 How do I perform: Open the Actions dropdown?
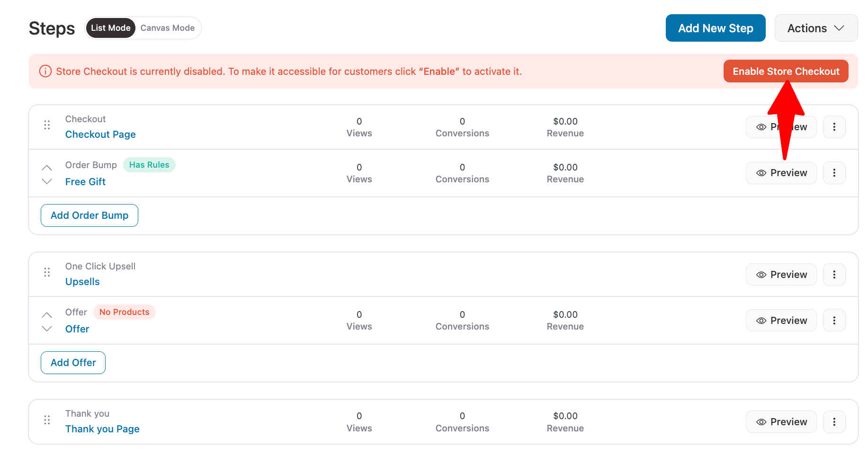point(815,28)
